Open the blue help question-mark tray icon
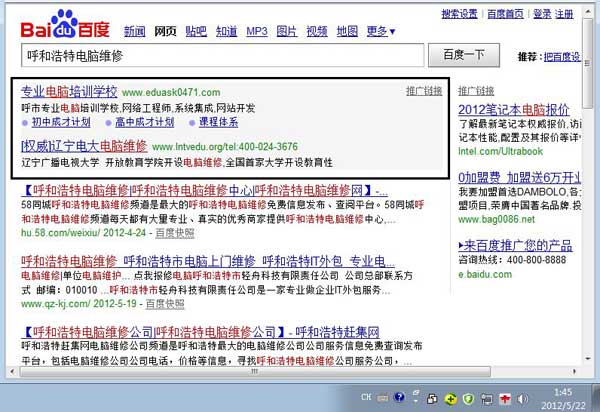This screenshot has height=412, width=600. coord(399,397)
